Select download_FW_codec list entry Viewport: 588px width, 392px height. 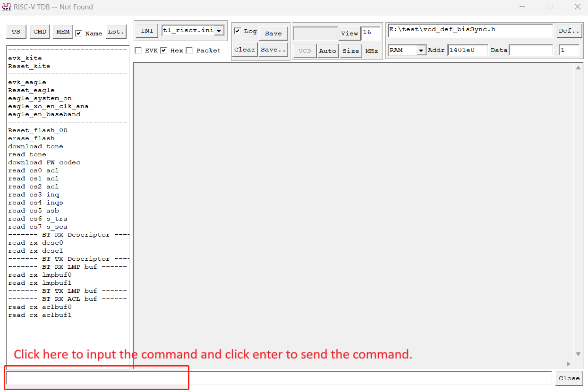44,162
